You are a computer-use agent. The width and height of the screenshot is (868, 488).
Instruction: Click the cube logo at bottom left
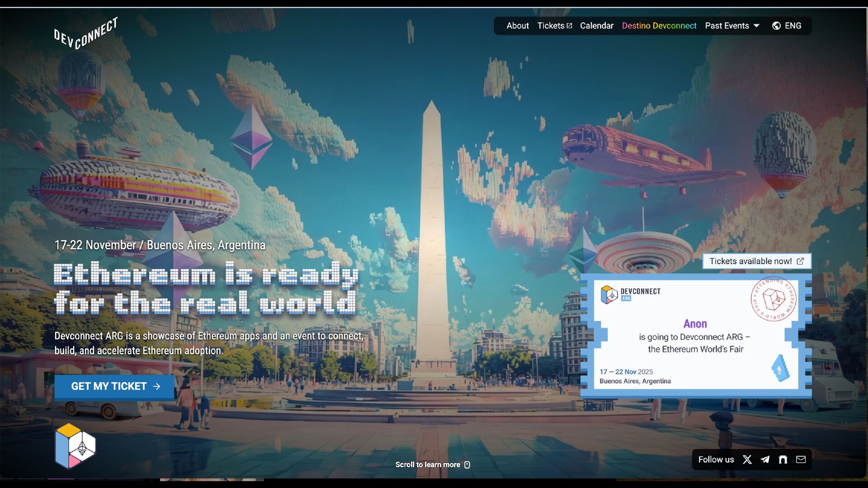point(75,446)
